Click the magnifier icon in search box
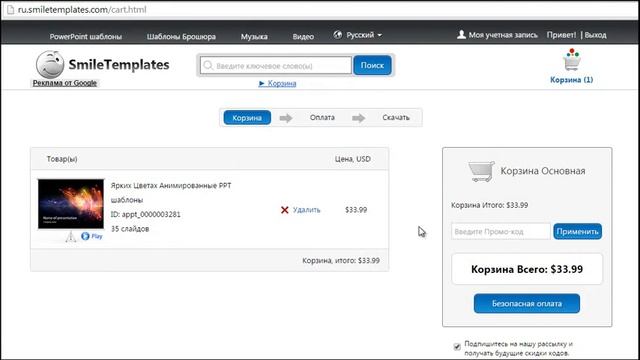640x360 pixels. click(208, 65)
